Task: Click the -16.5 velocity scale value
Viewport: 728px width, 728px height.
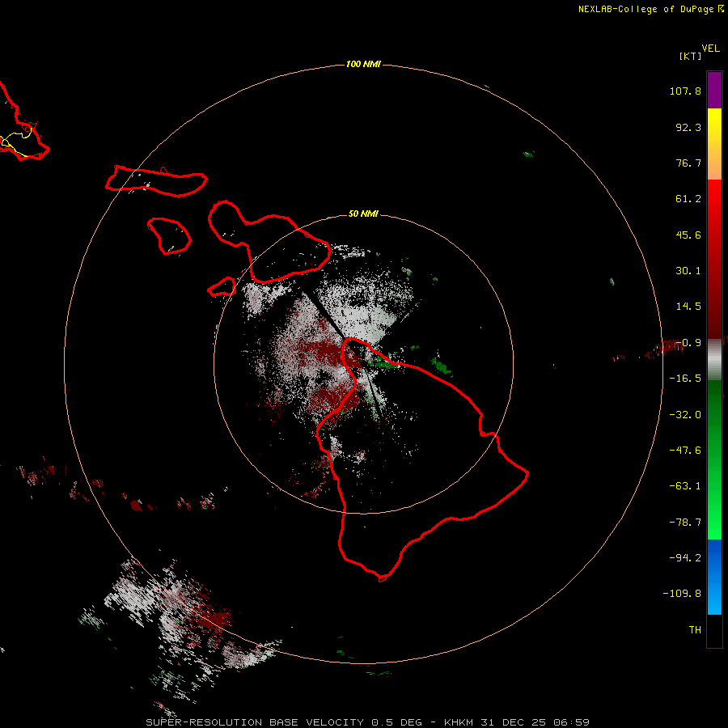Action: 685,379
